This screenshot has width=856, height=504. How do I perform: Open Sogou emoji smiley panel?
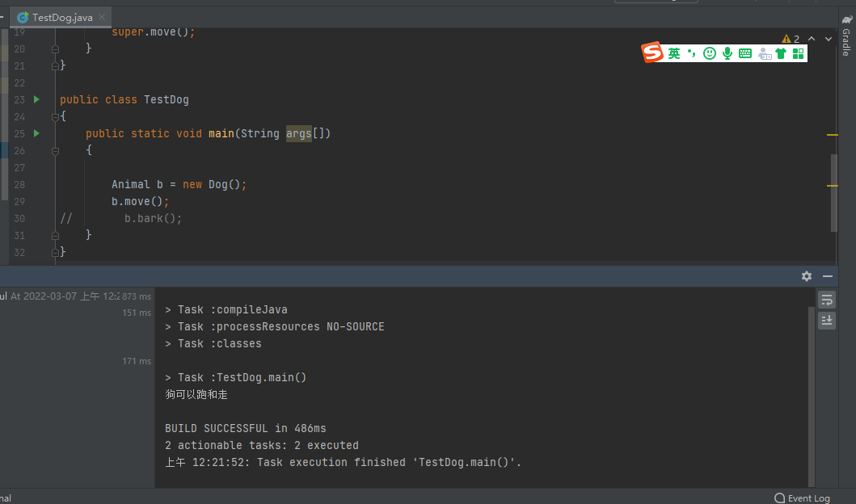point(710,53)
